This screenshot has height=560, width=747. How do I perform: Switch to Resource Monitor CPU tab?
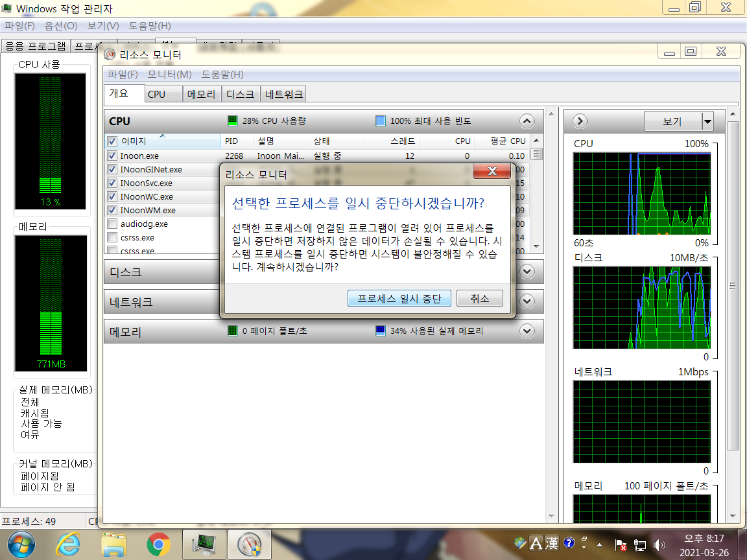pyautogui.click(x=163, y=94)
